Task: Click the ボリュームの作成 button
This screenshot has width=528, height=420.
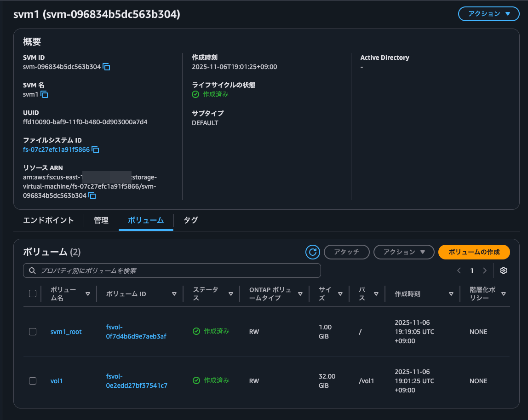Action: [x=474, y=252]
